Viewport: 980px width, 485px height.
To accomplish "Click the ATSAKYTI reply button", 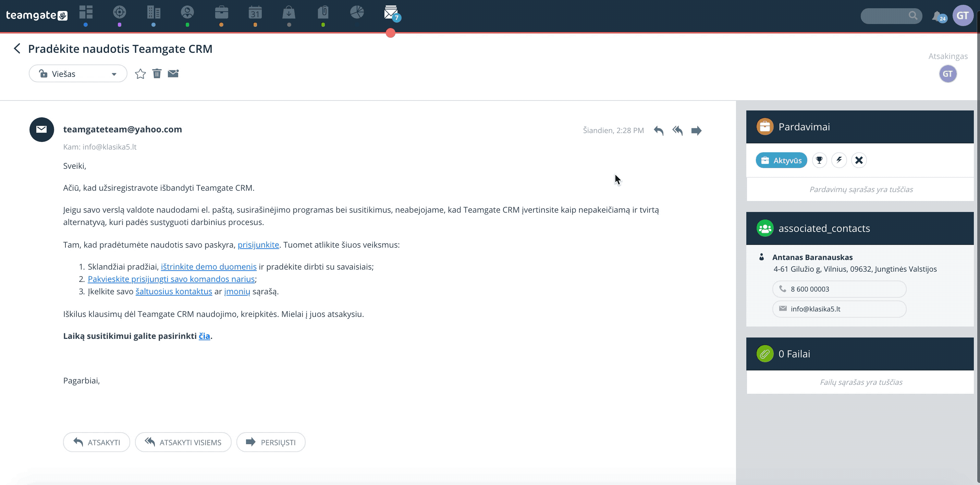I will point(97,442).
